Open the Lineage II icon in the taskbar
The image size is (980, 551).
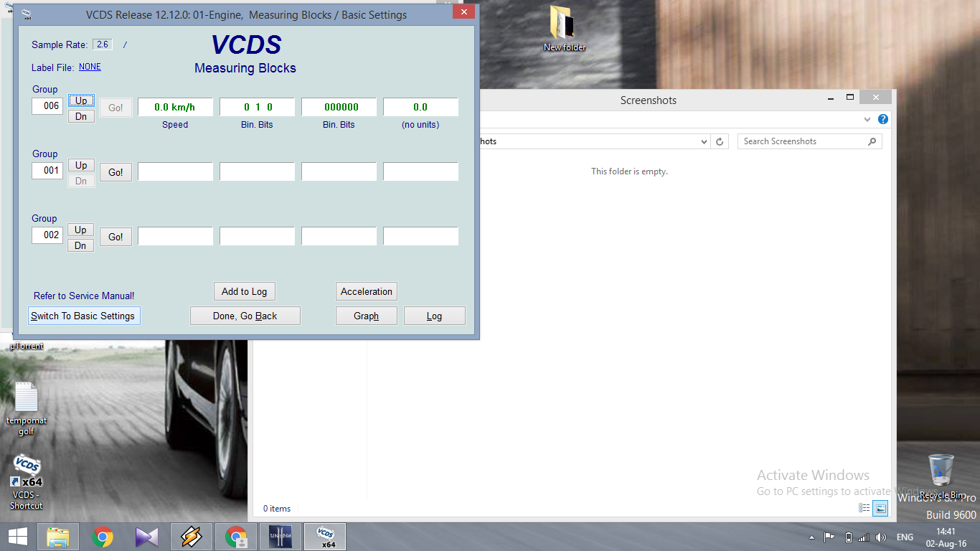pyautogui.click(x=281, y=537)
